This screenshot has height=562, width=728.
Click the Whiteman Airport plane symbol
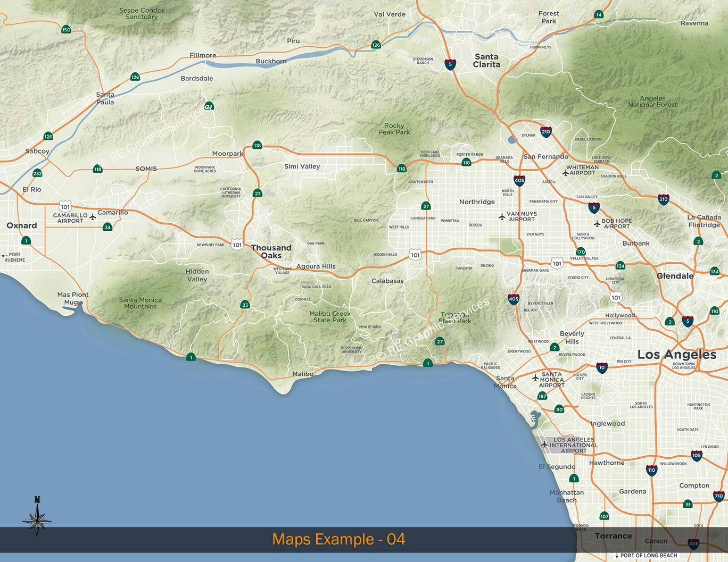(565, 171)
